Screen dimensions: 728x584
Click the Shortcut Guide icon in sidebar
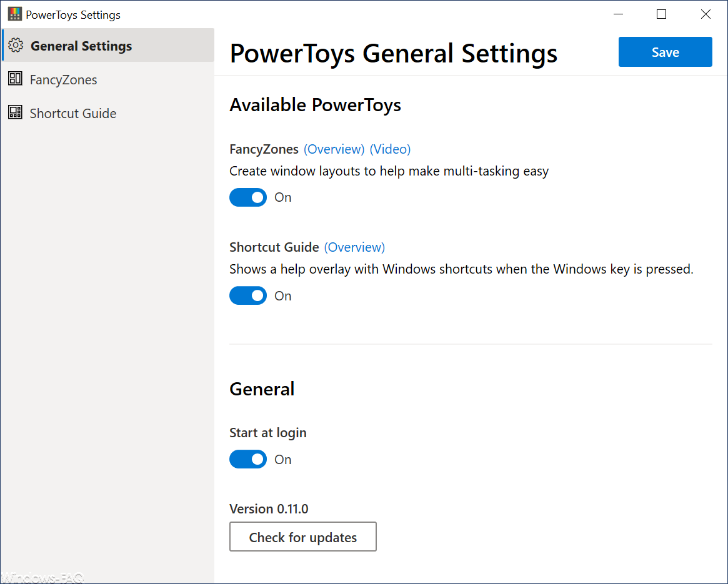(16, 112)
